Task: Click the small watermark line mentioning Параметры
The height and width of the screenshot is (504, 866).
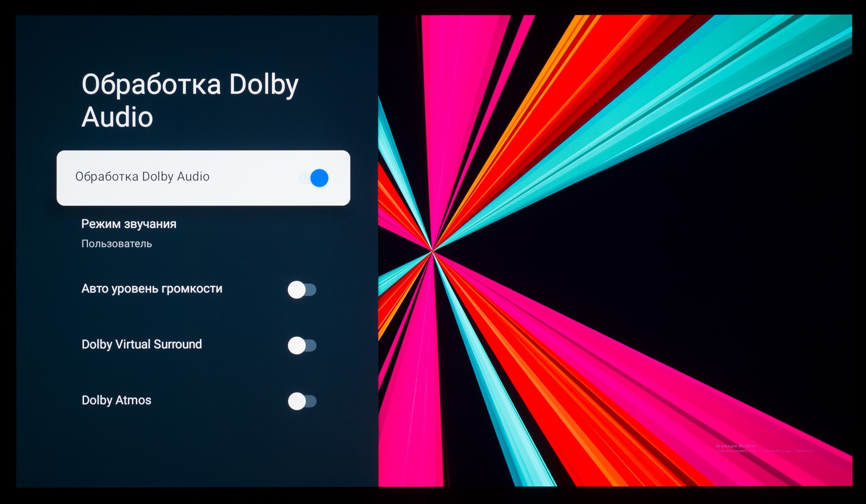Action: pos(764,451)
